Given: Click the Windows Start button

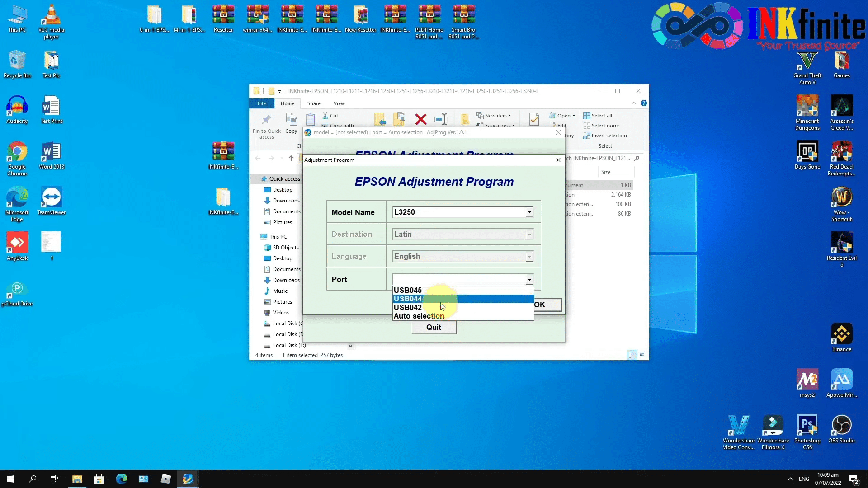Looking at the screenshot, I should (11, 479).
